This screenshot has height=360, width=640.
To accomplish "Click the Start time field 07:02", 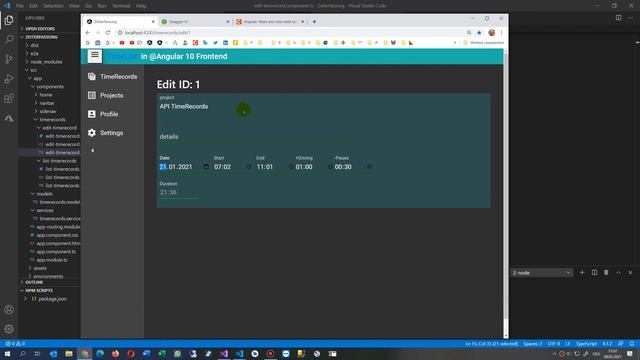I will coord(223,167).
